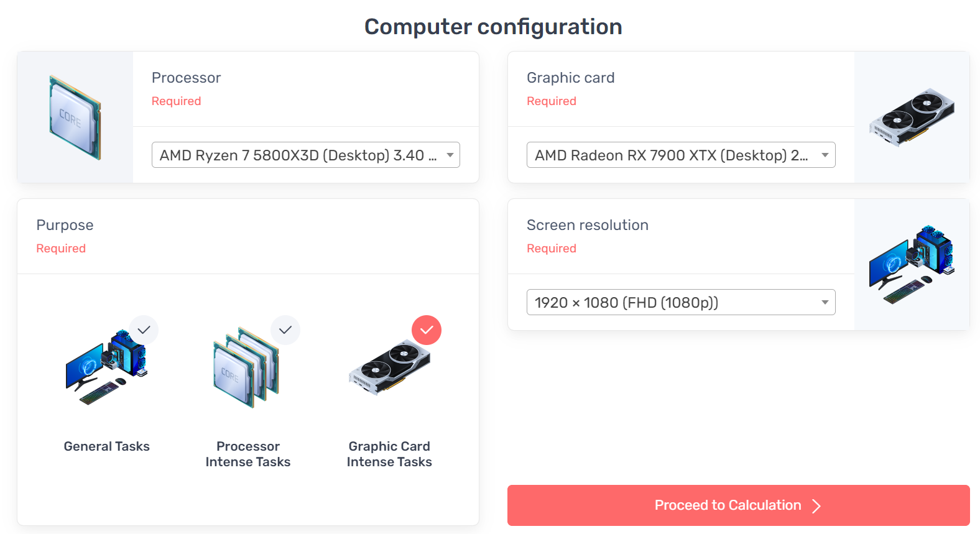
Task: Click the desktop PC setup icon beside Screen resolution
Action: pos(912,265)
